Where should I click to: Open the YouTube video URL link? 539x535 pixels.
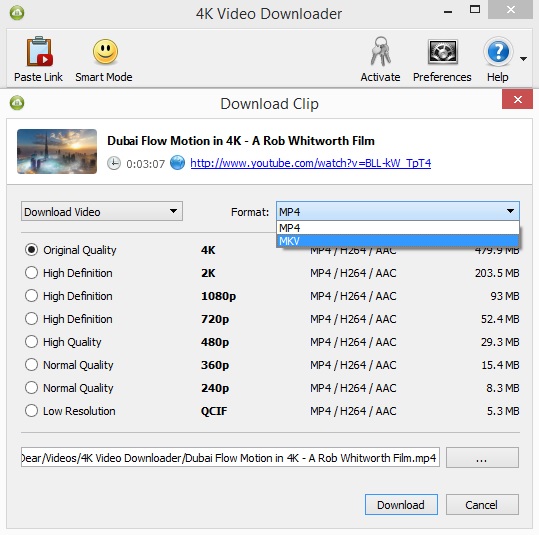pos(310,163)
